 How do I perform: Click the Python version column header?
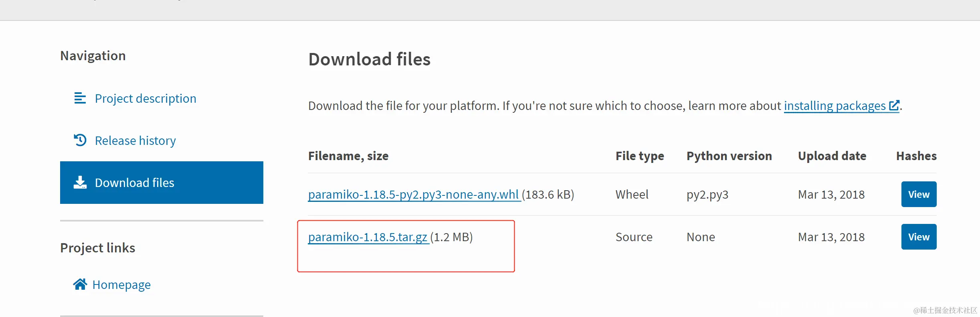729,156
